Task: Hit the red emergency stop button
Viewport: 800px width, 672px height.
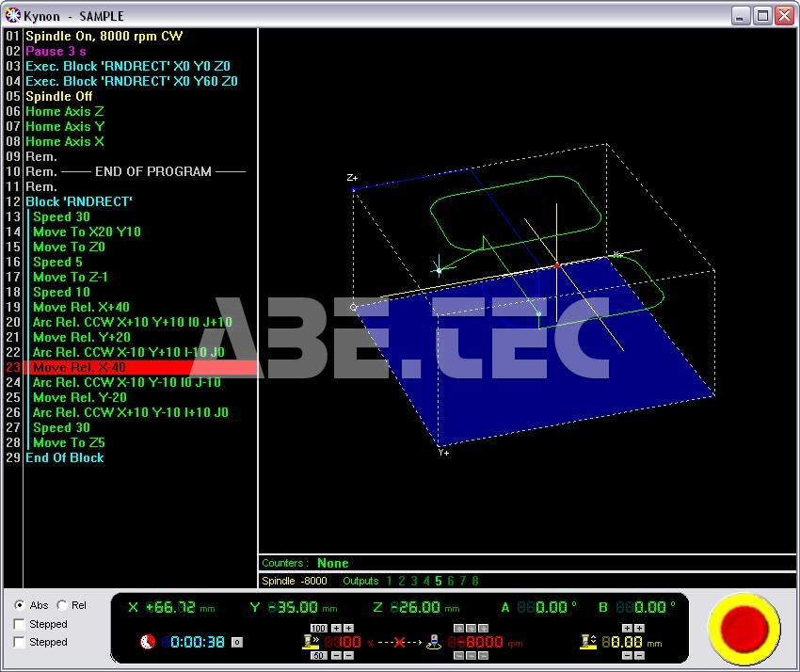Action: point(744,629)
